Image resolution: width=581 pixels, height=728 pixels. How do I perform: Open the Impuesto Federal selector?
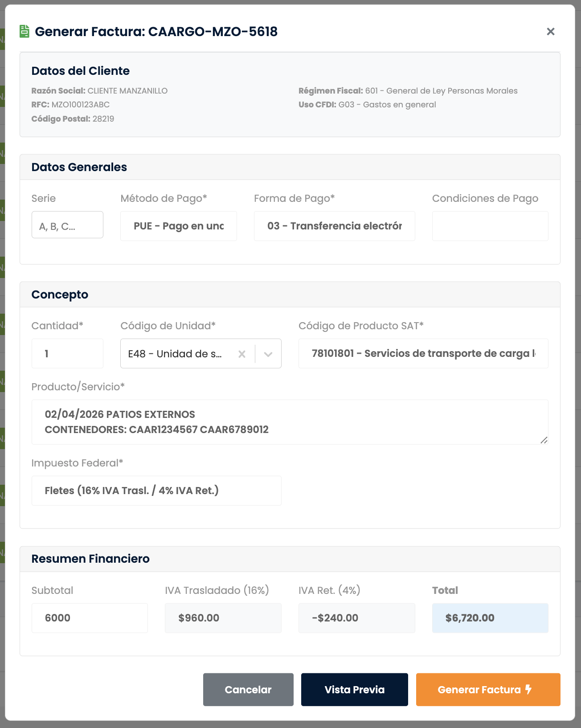156,491
